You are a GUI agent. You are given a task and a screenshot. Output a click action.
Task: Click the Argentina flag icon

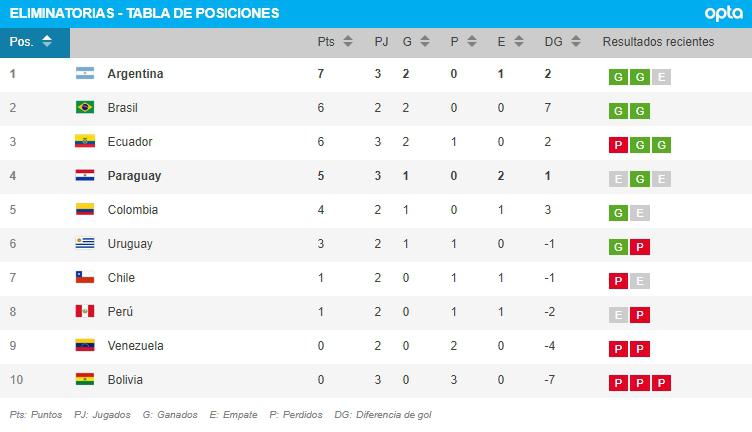84,74
